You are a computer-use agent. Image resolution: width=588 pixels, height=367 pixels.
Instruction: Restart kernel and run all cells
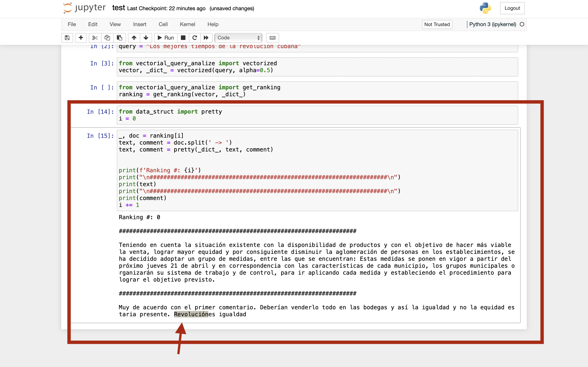pyautogui.click(x=206, y=38)
